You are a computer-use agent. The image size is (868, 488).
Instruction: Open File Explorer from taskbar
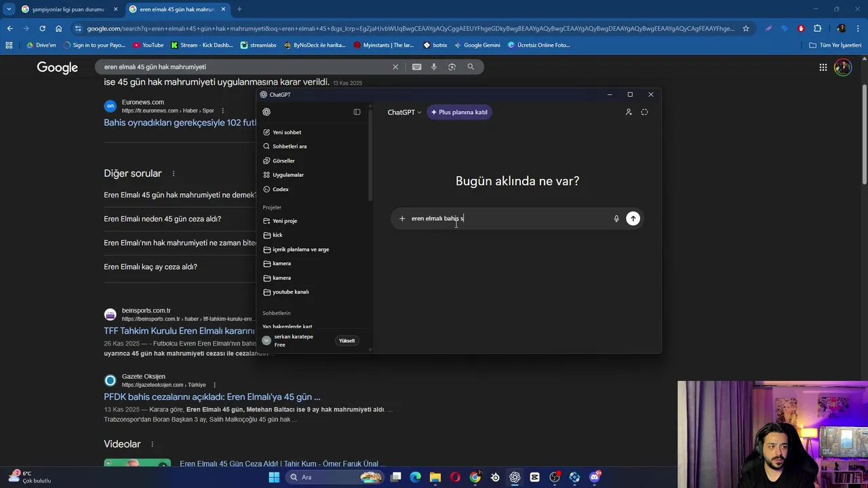pos(435,477)
